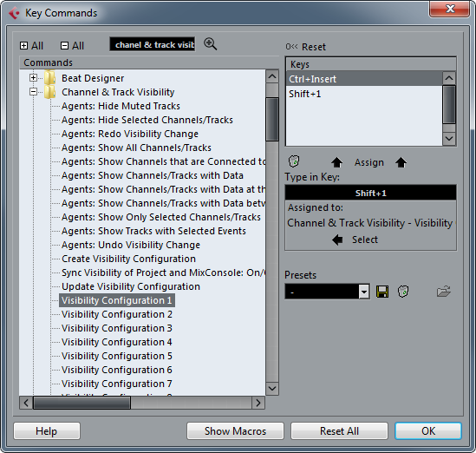Delete the preset using the Presets trash icon
This screenshot has height=453, width=476.
(x=403, y=292)
